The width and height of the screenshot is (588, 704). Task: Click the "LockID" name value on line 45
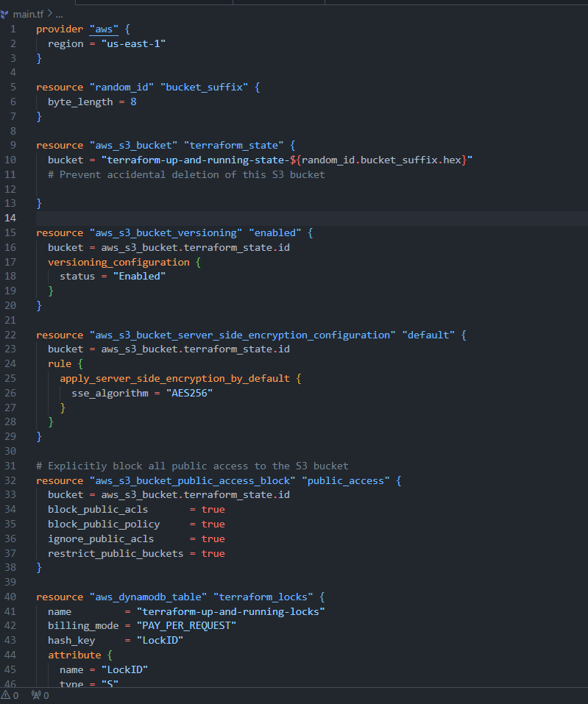point(124,670)
